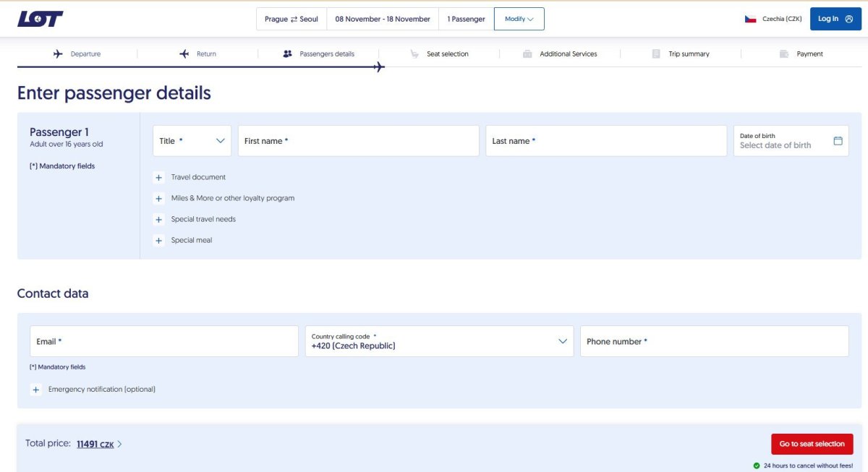Expand the Travel document section
868x472 pixels.
[159, 177]
